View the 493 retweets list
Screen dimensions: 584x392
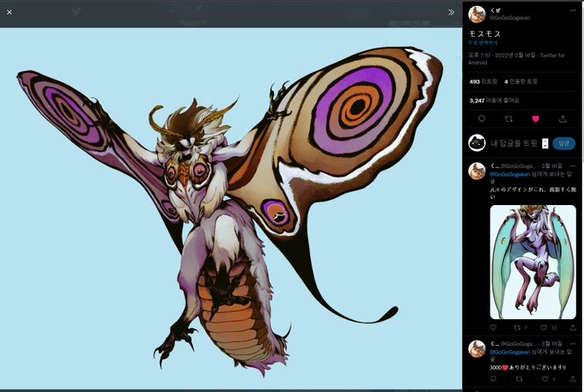[483, 81]
